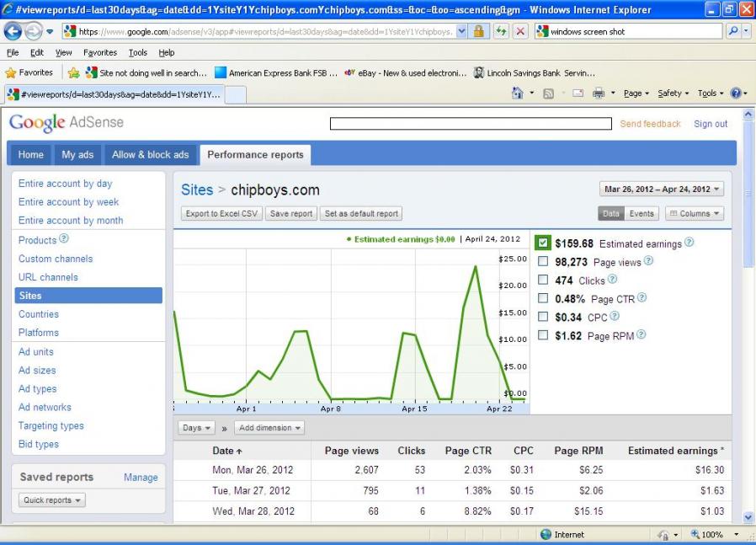Screen dimensions: 756x545
Task: Open the Quick reports dropdown
Action: (x=52, y=500)
